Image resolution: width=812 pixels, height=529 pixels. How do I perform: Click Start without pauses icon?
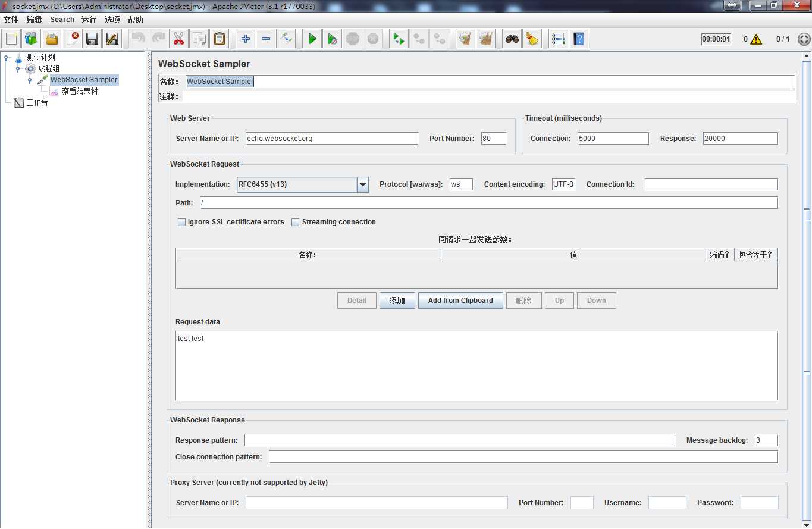pyautogui.click(x=333, y=39)
